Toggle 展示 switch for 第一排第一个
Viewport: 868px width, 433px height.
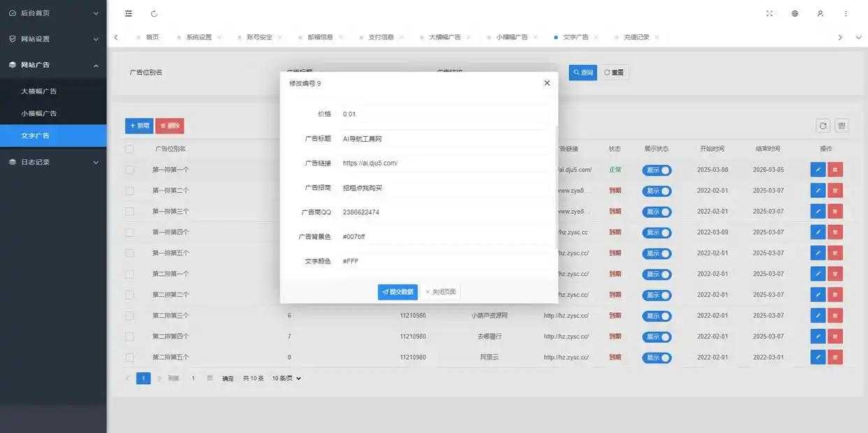click(657, 170)
